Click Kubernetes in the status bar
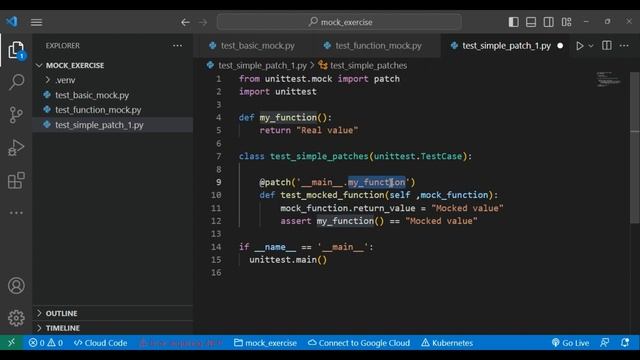Viewport: 640px width, 360px height. (447, 343)
